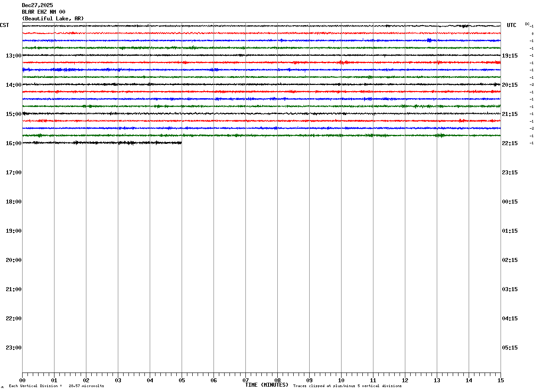
Task: Click the 00 minute axis label
Action: click(22, 380)
